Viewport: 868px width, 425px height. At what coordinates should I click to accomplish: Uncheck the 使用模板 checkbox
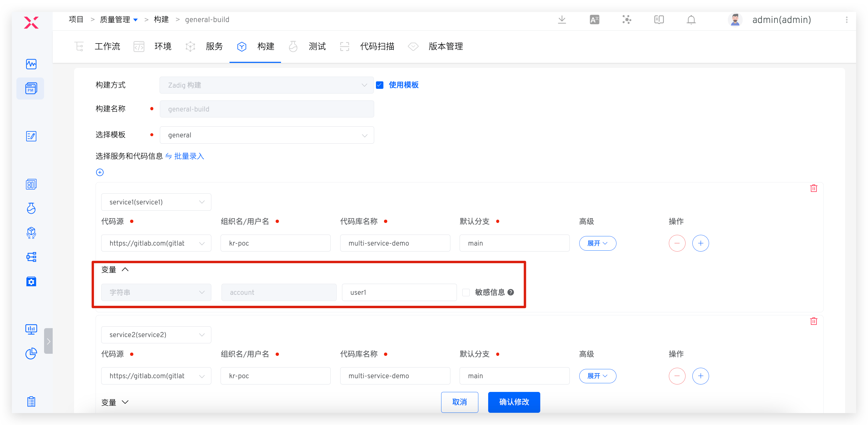tap(380, 85)
